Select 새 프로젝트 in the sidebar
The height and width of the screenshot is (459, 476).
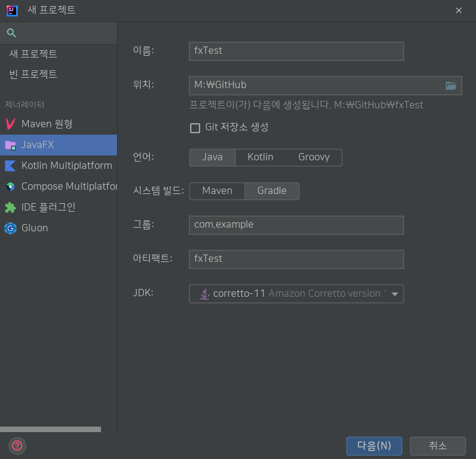58,54
